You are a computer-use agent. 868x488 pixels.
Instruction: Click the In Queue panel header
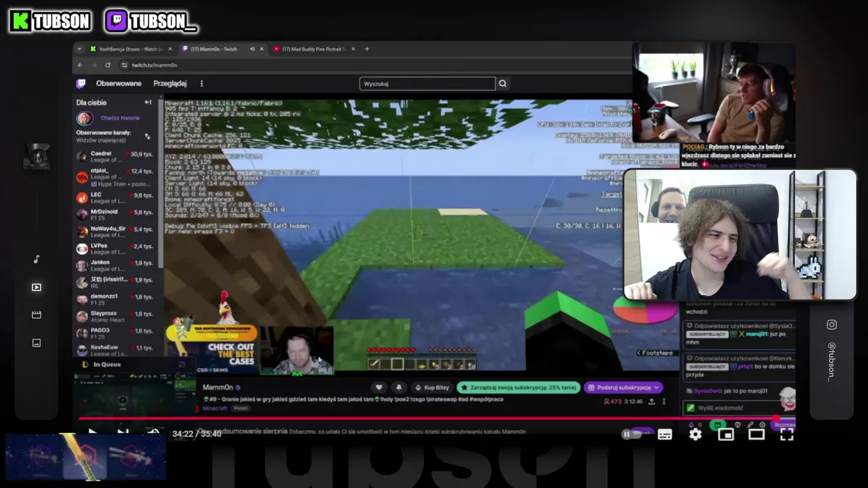tap(133, 365)
